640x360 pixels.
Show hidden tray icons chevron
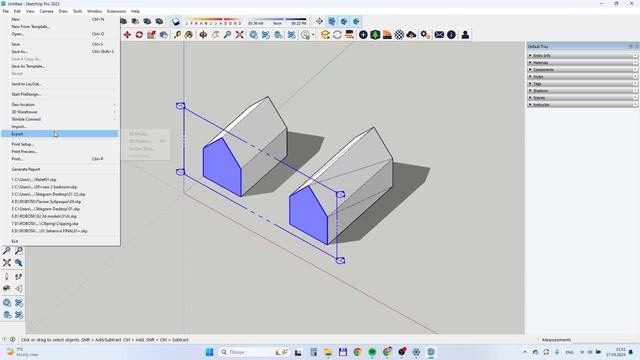525,352
